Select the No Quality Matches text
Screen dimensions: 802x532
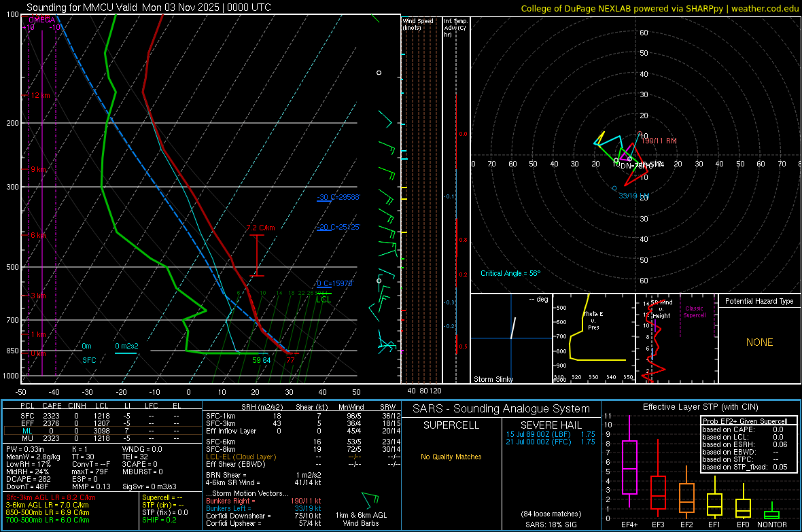pos(451,457)
